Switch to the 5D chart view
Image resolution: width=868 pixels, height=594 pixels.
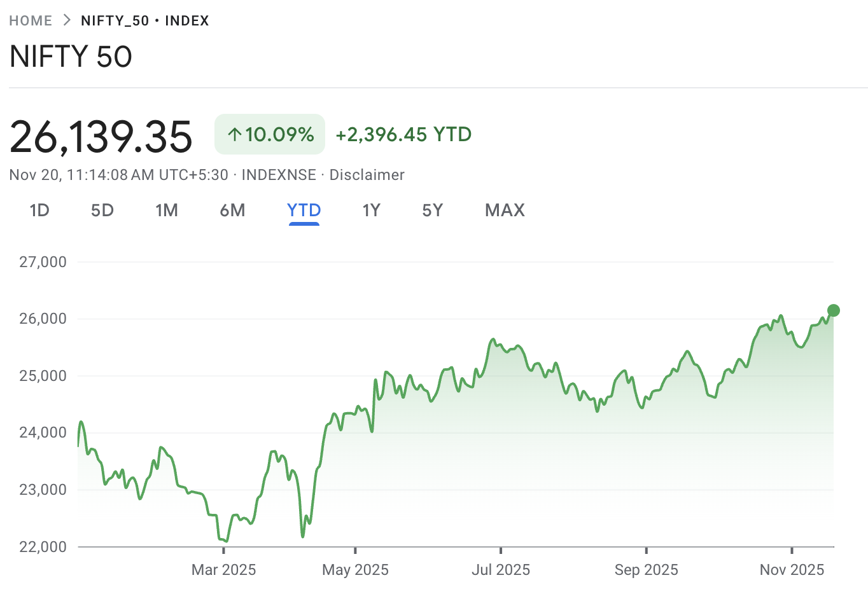(102, 210)
